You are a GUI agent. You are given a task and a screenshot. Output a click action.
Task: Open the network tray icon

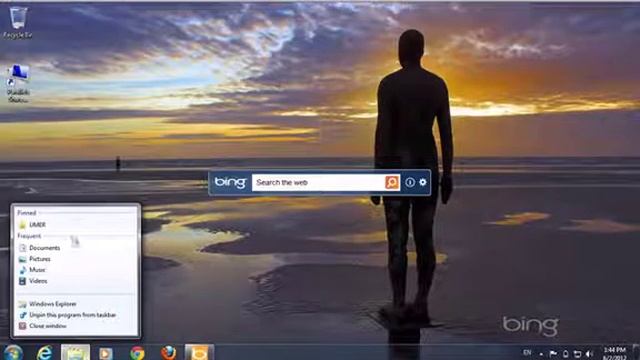point(577,354)
